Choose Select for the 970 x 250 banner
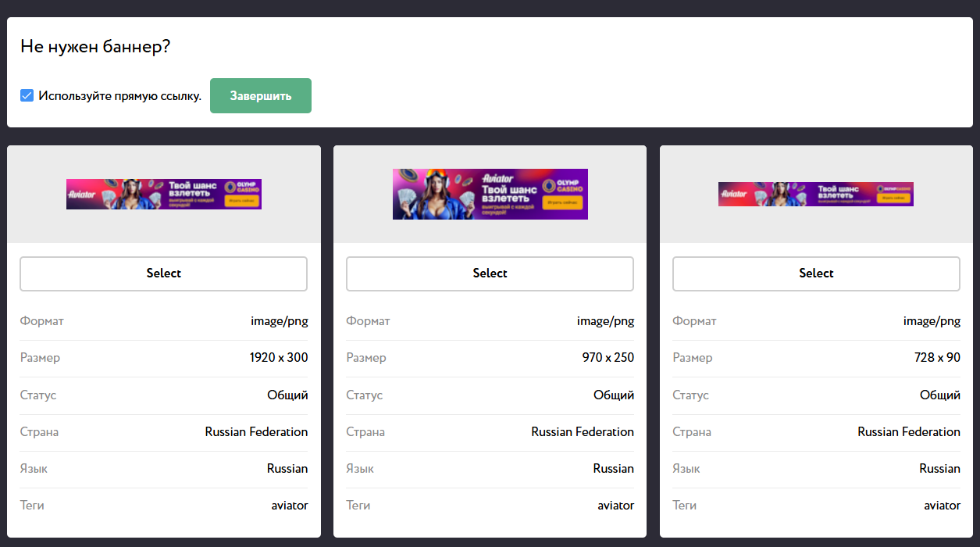This screenshot has width=980, height=547. click(x=490, y=273)
